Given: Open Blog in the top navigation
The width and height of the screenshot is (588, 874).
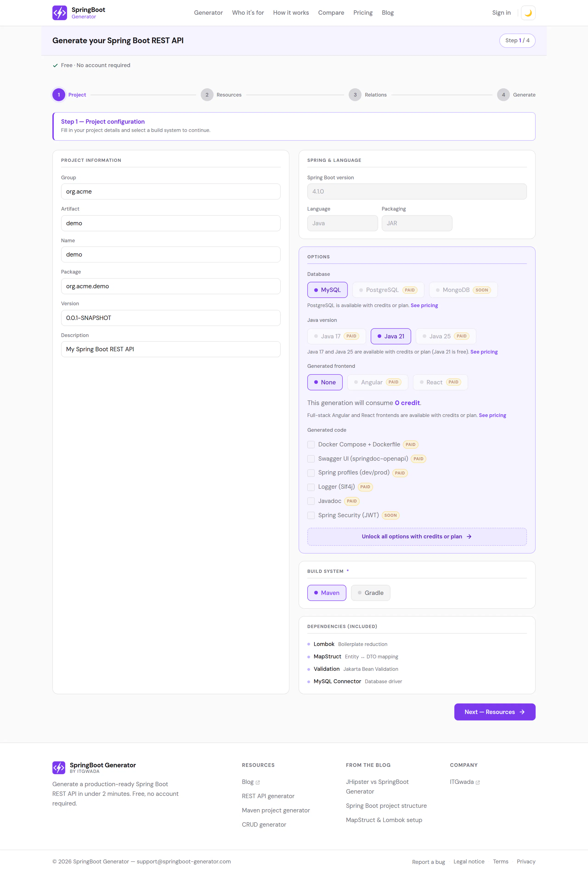Looking at the screenshot, I should click(388, 13).
